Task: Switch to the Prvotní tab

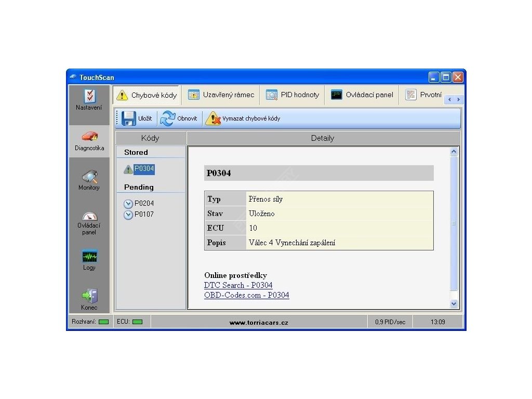Action: [x=423, y=95]
